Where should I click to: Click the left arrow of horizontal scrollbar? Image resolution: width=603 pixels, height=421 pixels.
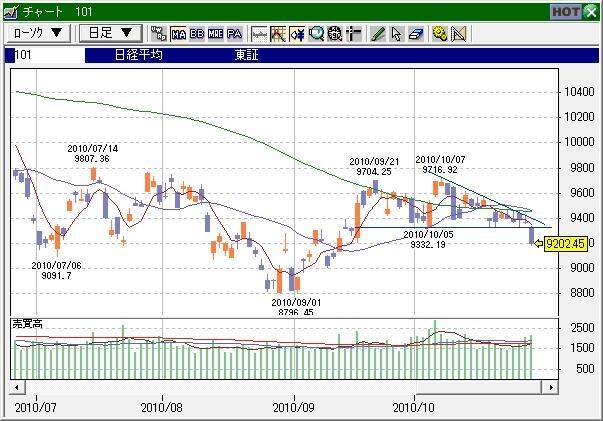click(15, 386)
